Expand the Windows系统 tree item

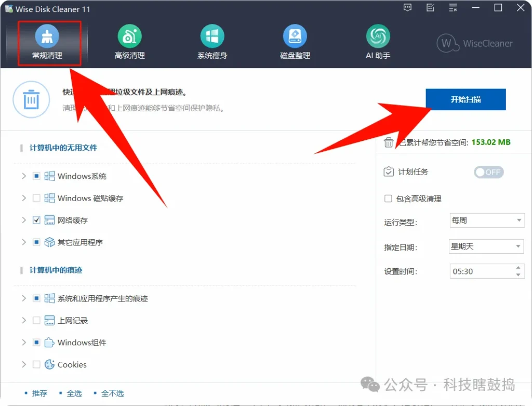coord(24,176)
